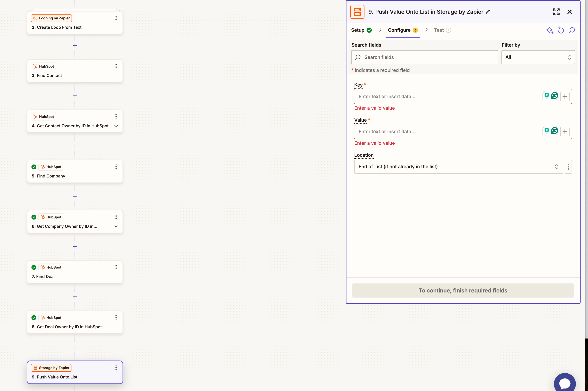Switch to the Configure tab

point(403,30)
